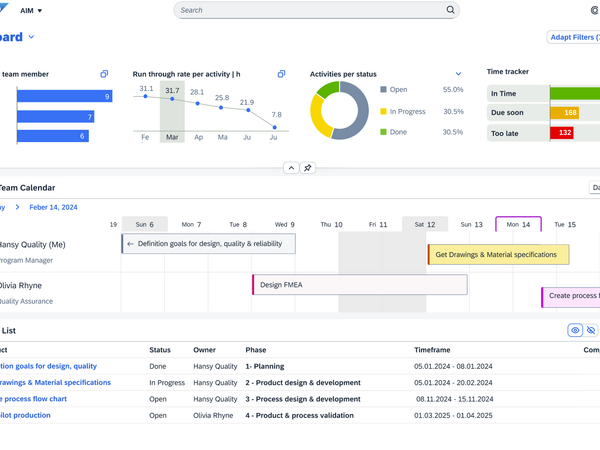Open the pilot production project link

point(25,415)
